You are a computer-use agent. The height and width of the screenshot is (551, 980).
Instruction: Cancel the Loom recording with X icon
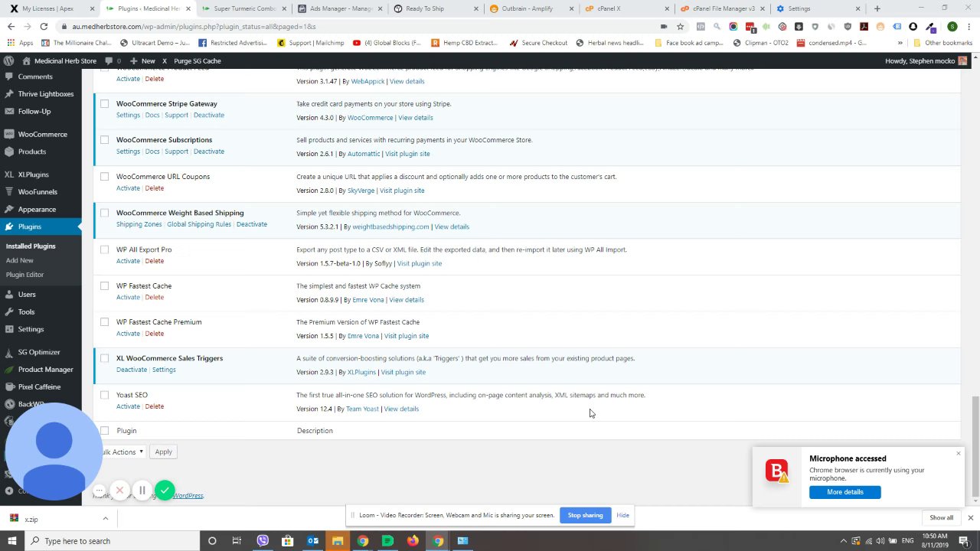[120, 490]
